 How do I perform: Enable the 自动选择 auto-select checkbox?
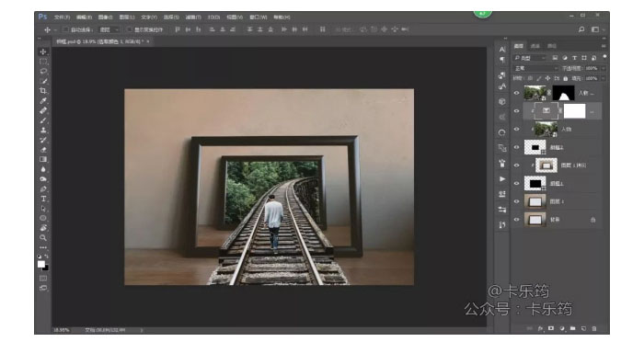tap(65, 29)
